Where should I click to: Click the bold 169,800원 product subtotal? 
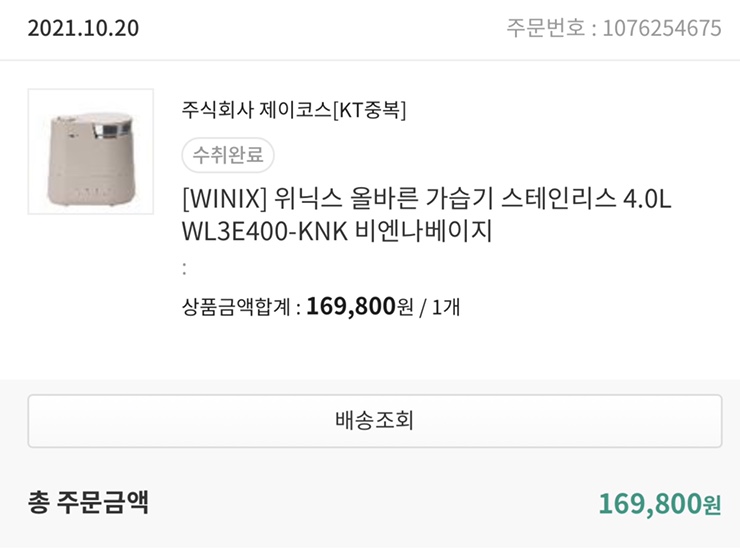click(360, 306)
